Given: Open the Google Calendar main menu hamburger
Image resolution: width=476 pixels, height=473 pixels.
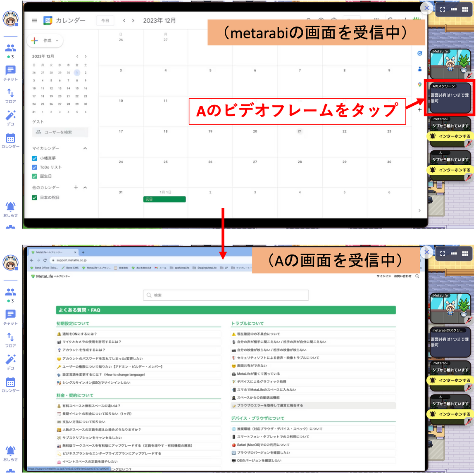Looking at the screenshot, I should (34, 21).
